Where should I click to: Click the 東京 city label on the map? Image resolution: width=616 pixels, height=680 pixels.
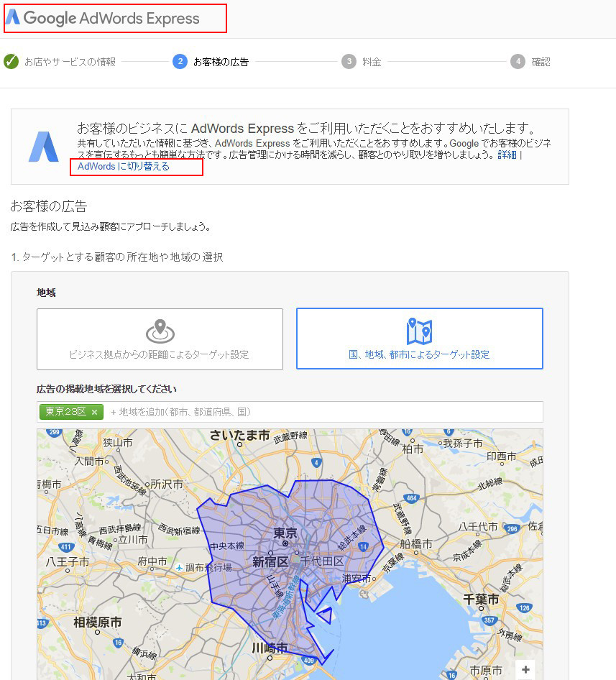tap(285, 533)
